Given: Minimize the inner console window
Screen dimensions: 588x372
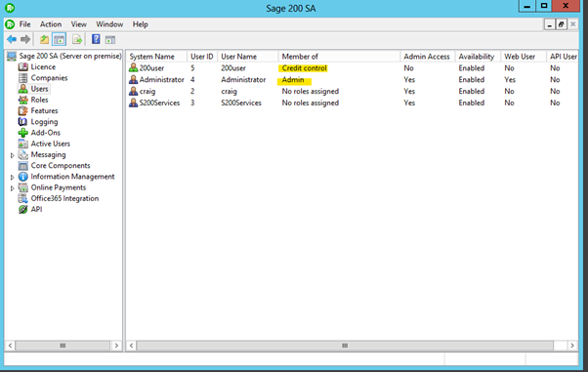Looking at the screenshot, I should (x=549, y=24).
